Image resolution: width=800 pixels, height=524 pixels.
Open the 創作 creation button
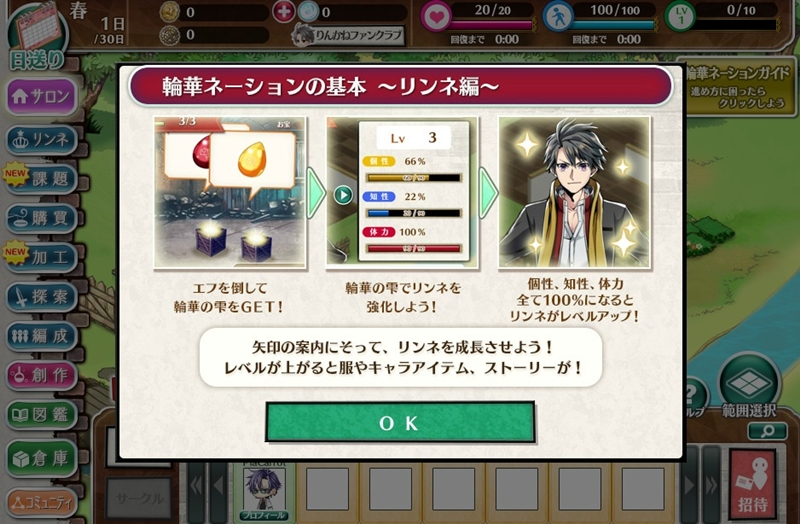coord(41,375)
